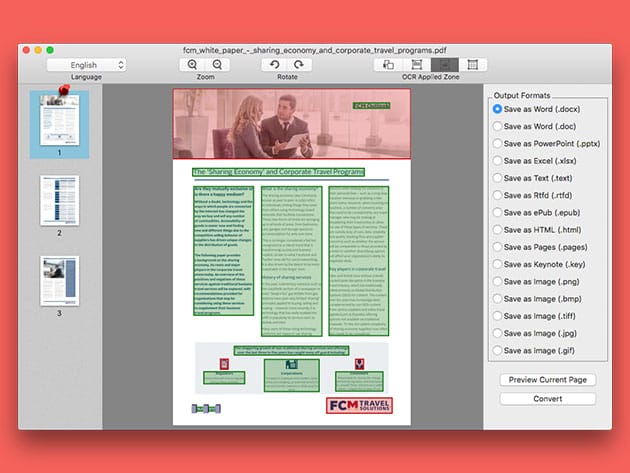
Task: Select the second OCR Applied Zone icon
Action: coord(417,64)
